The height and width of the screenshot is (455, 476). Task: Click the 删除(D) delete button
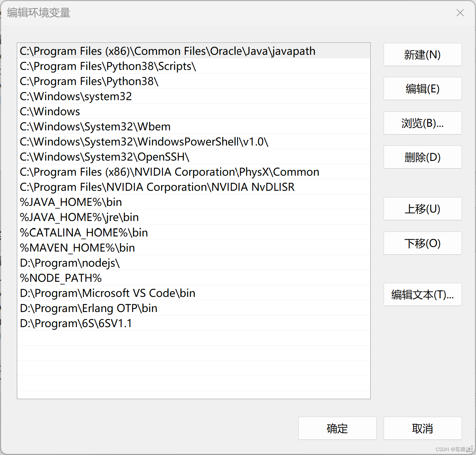(422, 157)
